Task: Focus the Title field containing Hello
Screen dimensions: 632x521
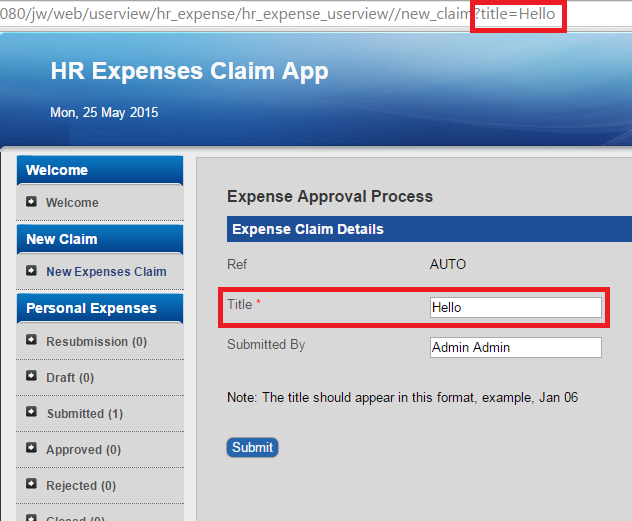Action: 515,307
